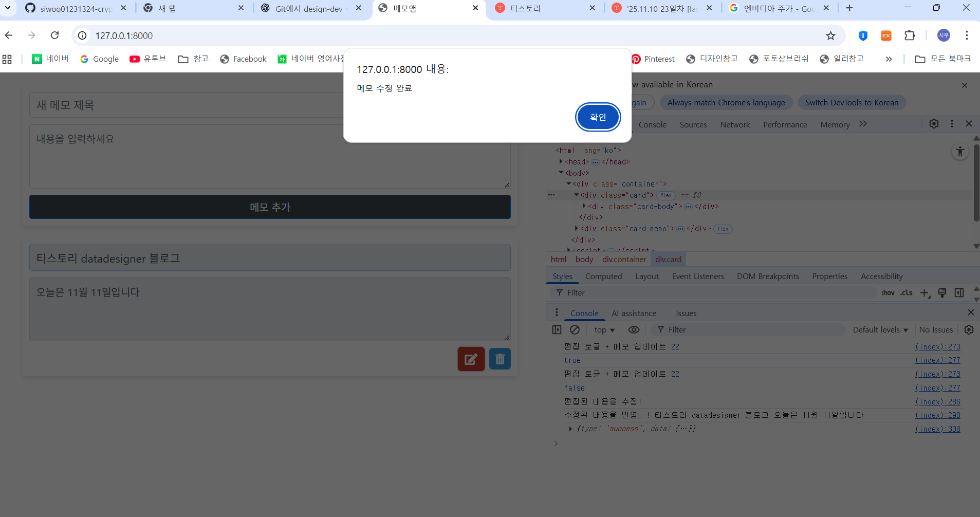Go forward with browser forward arrow

click(31, 35)
